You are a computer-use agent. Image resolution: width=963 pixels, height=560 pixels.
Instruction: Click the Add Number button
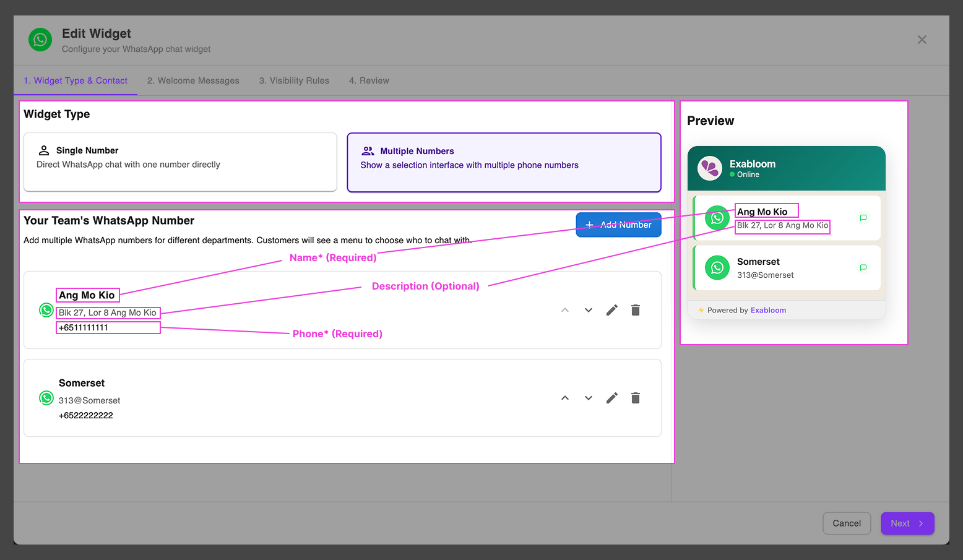[618, 225]
